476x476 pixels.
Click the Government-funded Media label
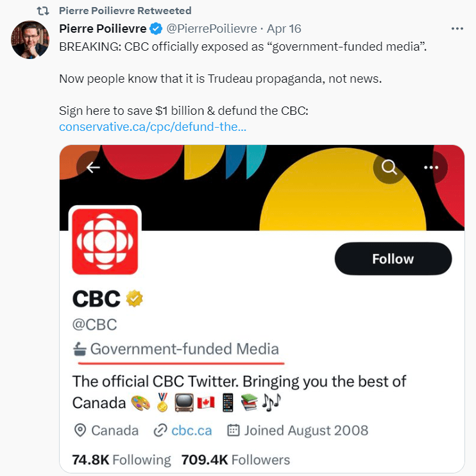pos(184,350)
